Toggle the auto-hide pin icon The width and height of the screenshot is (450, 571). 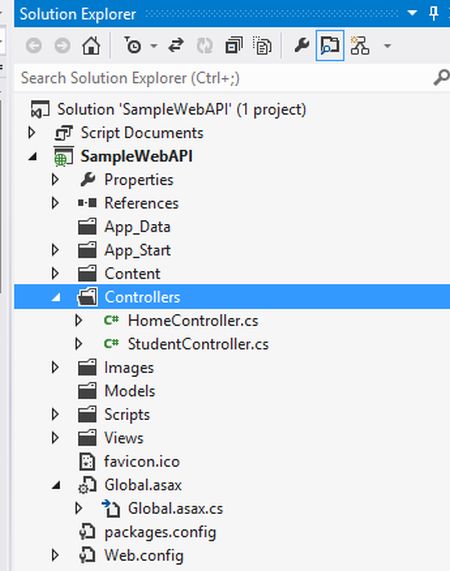click(x=433, y=13)
